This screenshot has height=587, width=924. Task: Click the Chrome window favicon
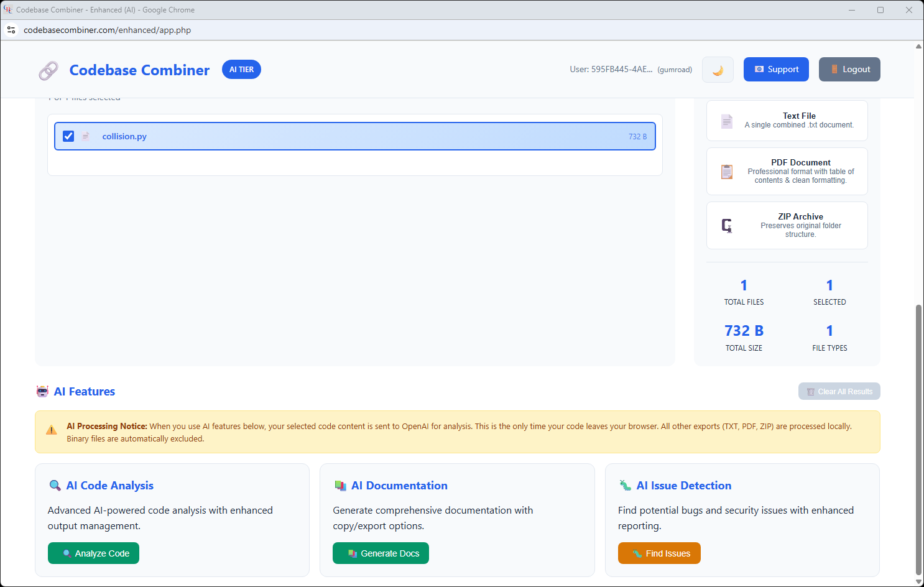pyautogui.click(x=8, y=9)
